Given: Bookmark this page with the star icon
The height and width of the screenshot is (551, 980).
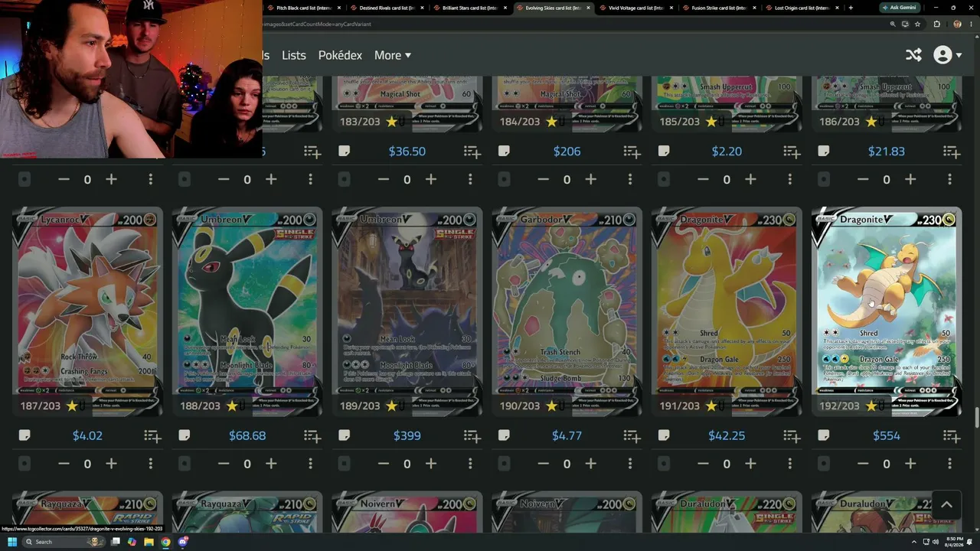Looking at the screenshot, I should click(x=917, y=24).
